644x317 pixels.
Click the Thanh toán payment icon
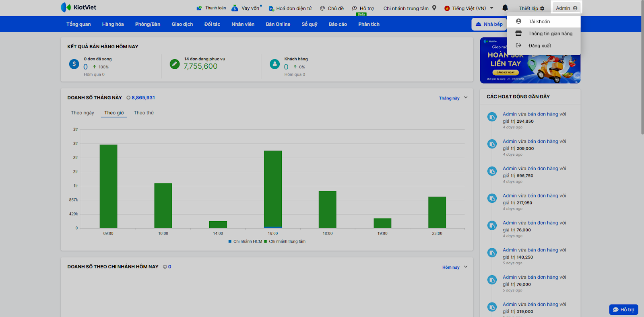click(199, 8)
